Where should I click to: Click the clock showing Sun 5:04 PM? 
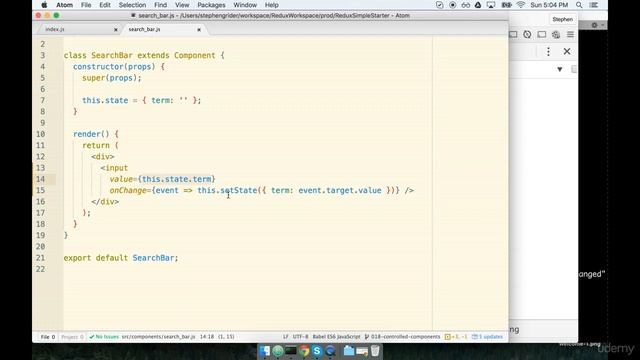click(x=549, y=5)
